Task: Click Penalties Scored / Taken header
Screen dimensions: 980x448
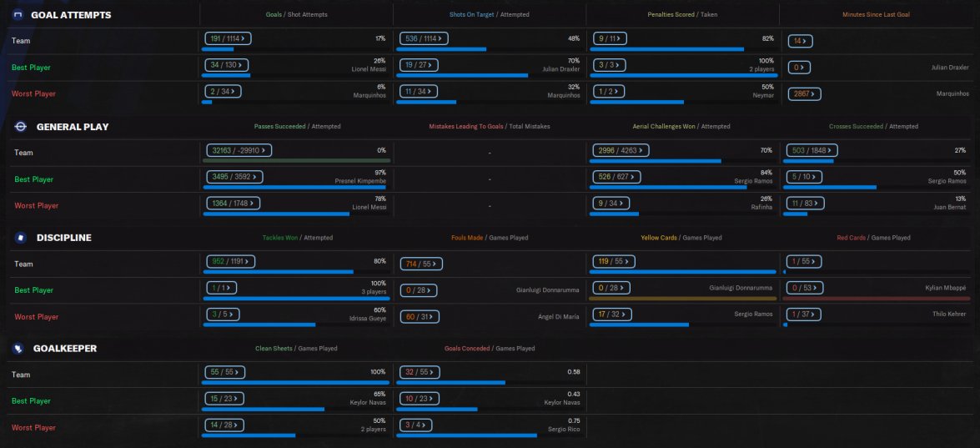Action: [682, 14]
